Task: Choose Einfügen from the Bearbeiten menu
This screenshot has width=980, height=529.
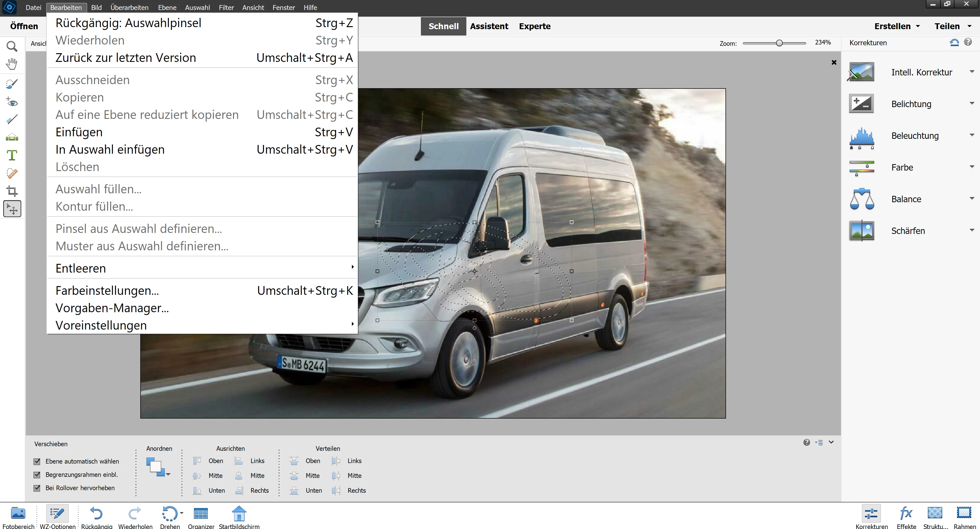Action: pos(79,132)
